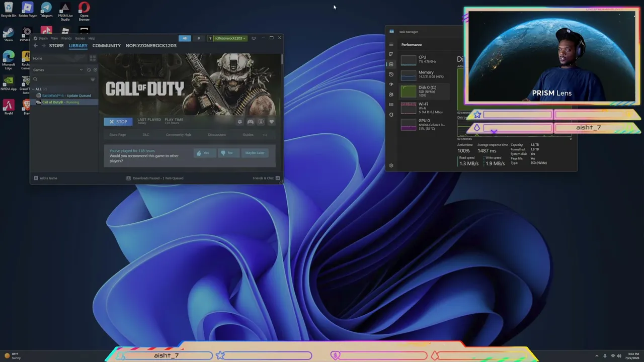Show more Call of Duty links ellipsis
Viewport: 644px width, 362px height.
point(265,135)
